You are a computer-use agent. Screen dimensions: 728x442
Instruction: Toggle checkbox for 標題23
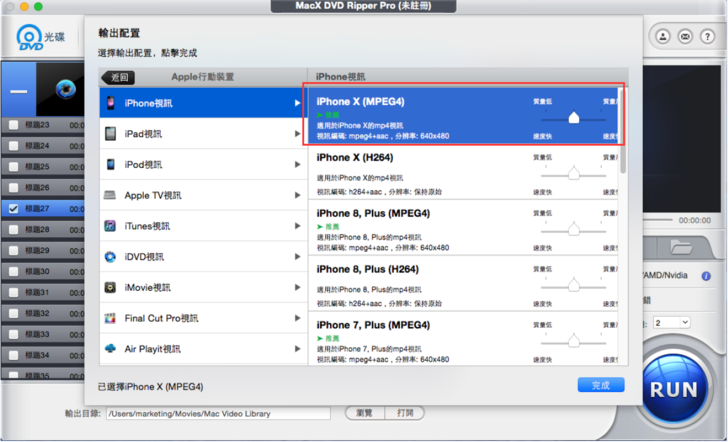tap(13, 124)
